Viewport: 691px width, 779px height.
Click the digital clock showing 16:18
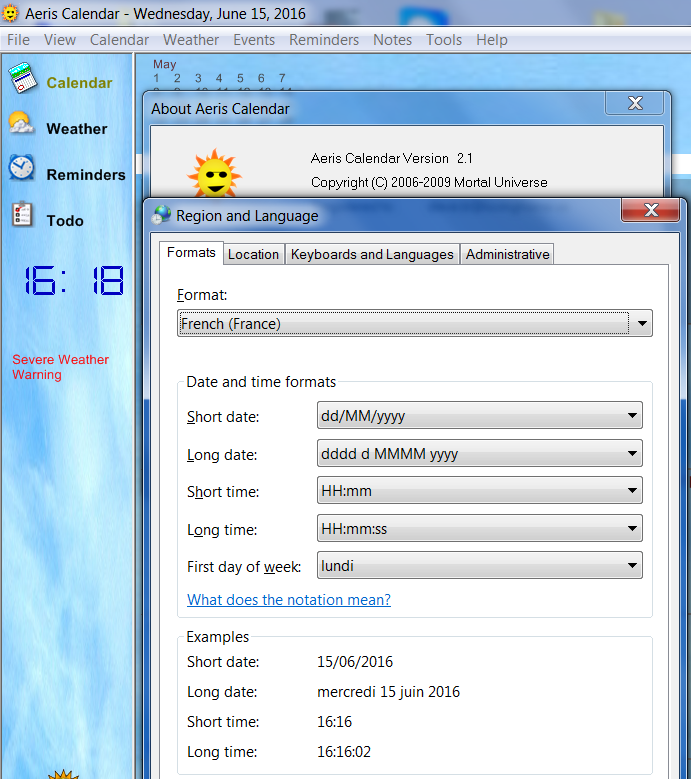(x=74, y=281)
